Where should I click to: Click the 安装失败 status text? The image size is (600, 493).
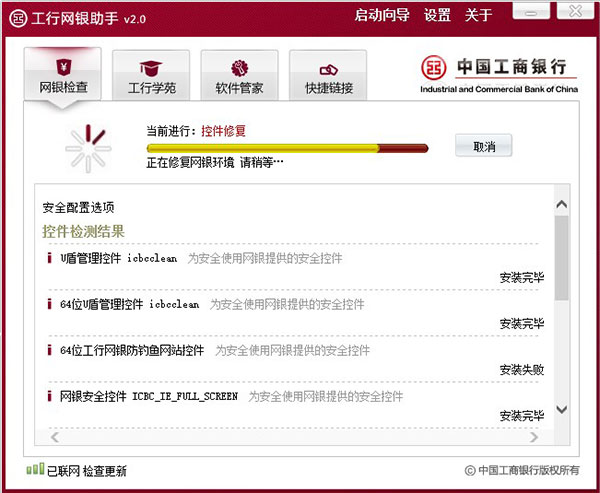[x=522, y=370]
